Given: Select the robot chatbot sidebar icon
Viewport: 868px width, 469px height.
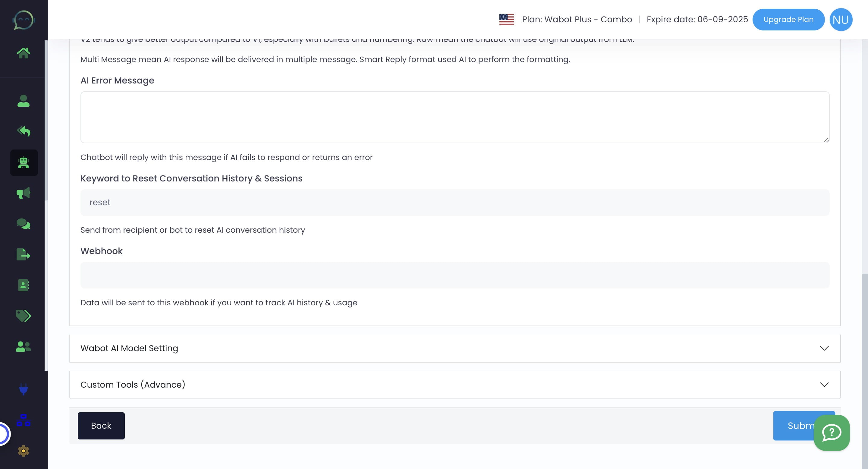Looking at the screenshot, I should click(x=24, y=163).
